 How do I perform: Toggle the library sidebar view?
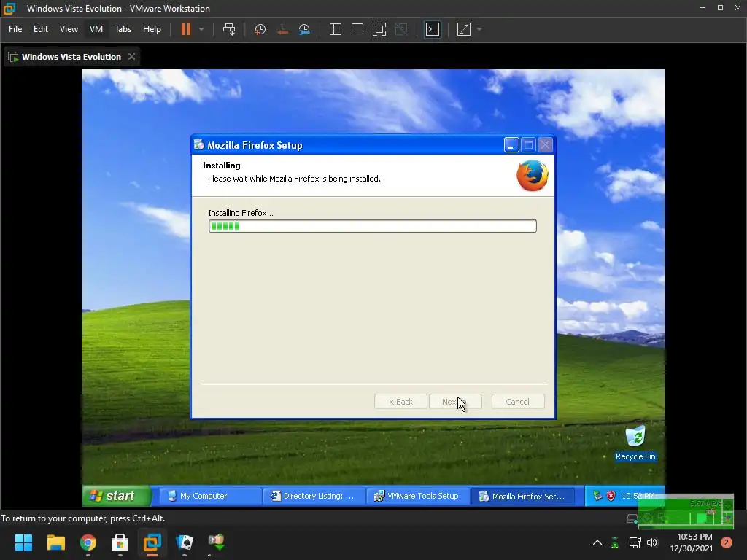(x=336, y=29)
